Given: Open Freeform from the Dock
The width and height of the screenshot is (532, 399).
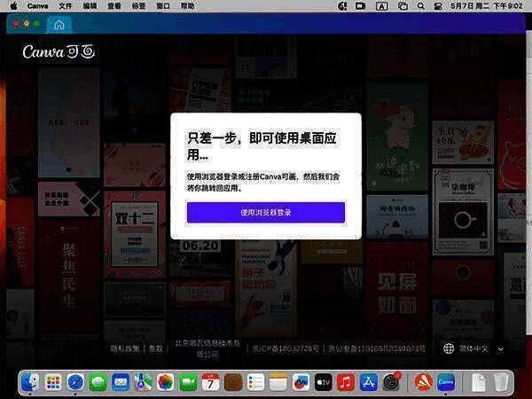Looking at the screenshot, I should (x=301, y=382).
